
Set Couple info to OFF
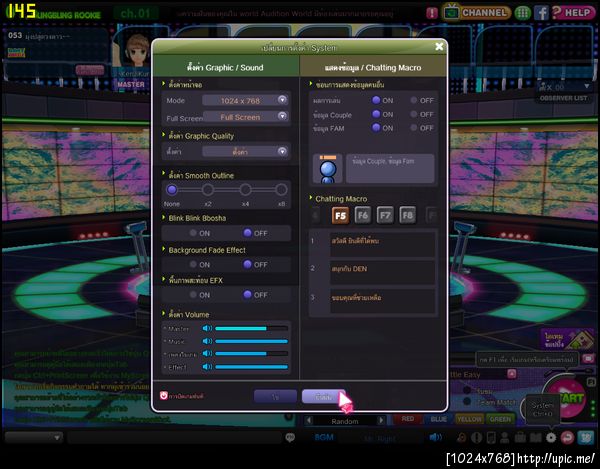click(x=414, y=114)
